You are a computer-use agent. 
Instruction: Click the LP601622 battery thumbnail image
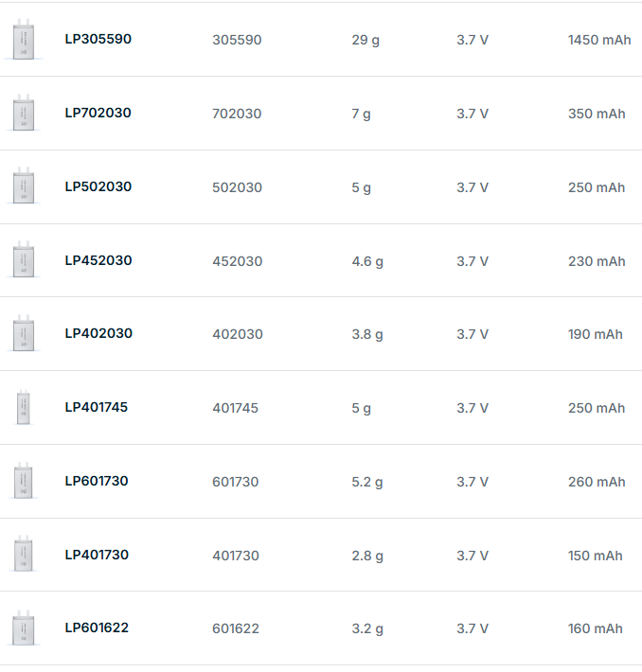24,628
